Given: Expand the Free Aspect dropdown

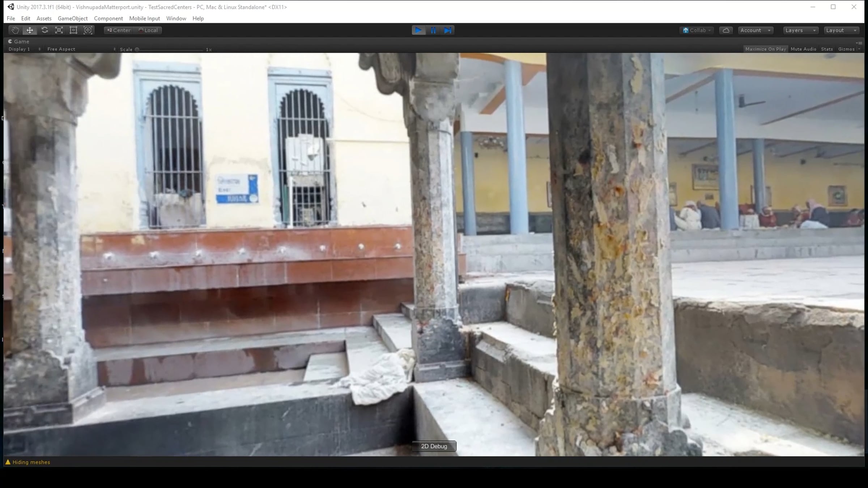Looking at the screenshot, I should 81,49.
